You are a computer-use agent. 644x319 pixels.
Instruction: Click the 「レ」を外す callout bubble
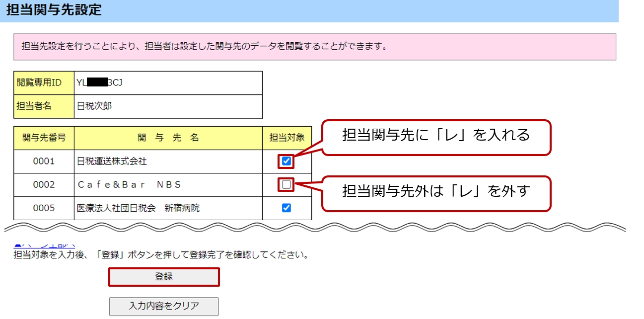[436, 192]
